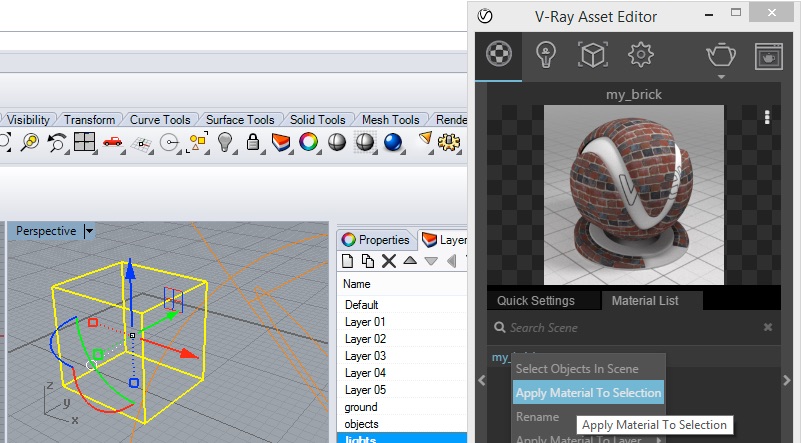
Task: Select the Layer 04 row
Action: click(x=402, y=373)
